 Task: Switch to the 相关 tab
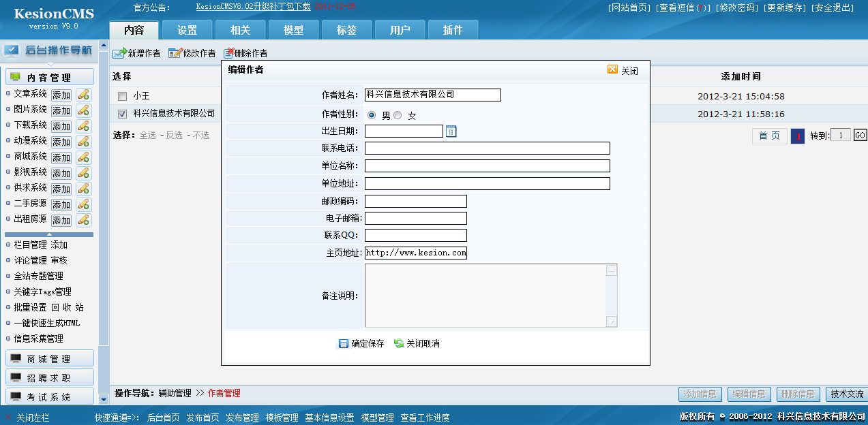click(240, 30)
